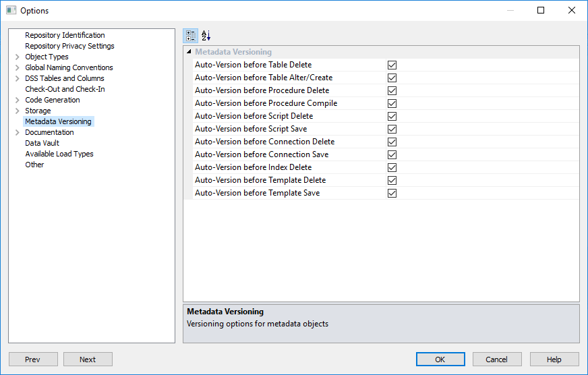This screenshot has width=588, height=375.
Task: Disable Auto-Version before Template Save
Action: click(x=392, y=193)
